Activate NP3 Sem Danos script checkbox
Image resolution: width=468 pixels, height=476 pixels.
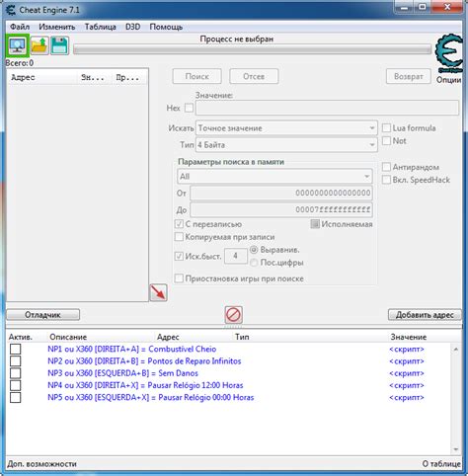tap(15, 373)
